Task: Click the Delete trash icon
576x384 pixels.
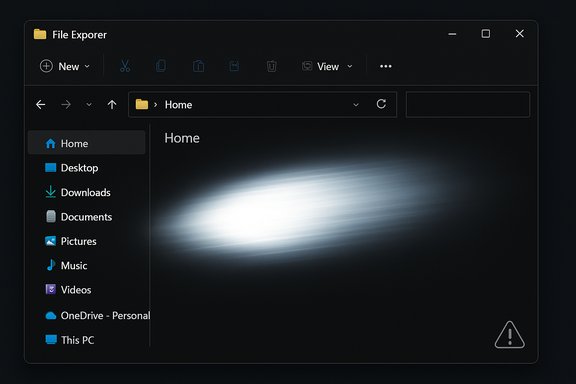Action: (271, 66)
